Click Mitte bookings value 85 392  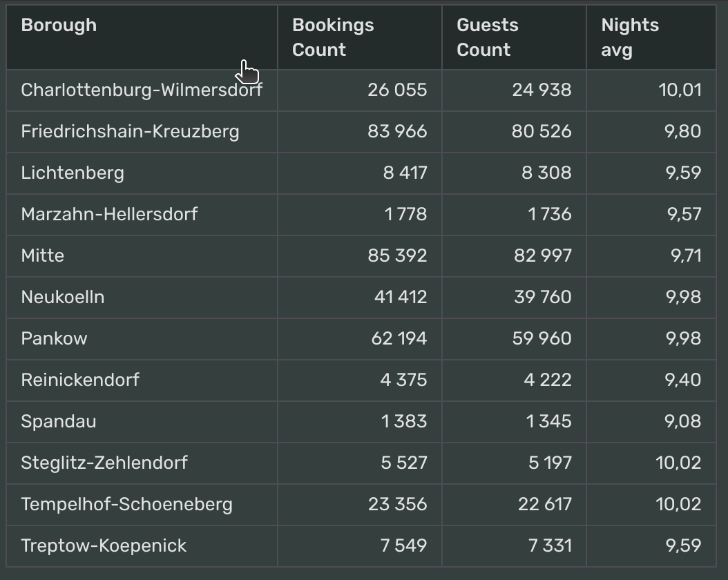point(397,255)
